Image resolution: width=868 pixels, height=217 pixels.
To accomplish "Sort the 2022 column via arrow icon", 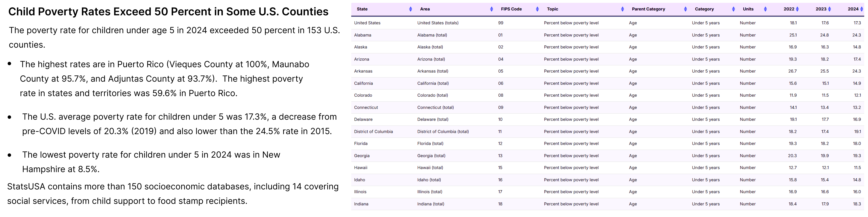I will coord(797,9).
